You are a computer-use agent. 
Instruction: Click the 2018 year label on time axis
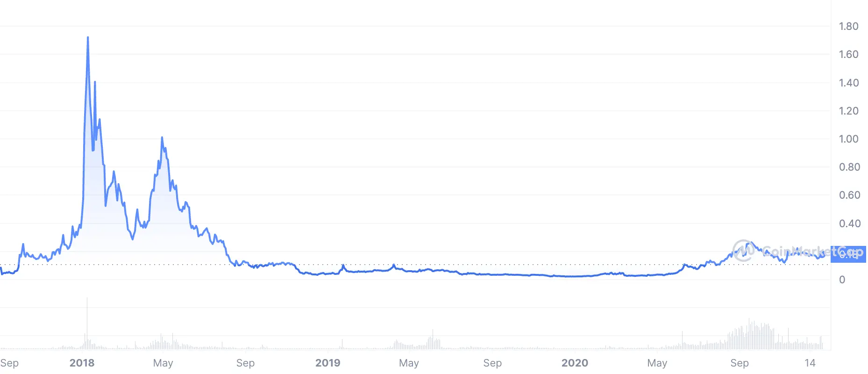(82, 363)
